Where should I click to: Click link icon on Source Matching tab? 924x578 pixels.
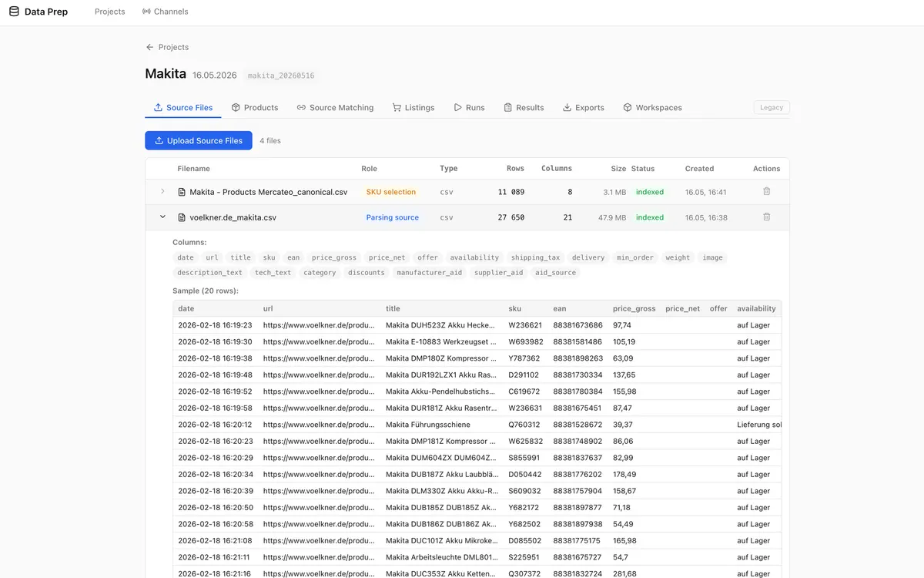(x=301, y=108)
